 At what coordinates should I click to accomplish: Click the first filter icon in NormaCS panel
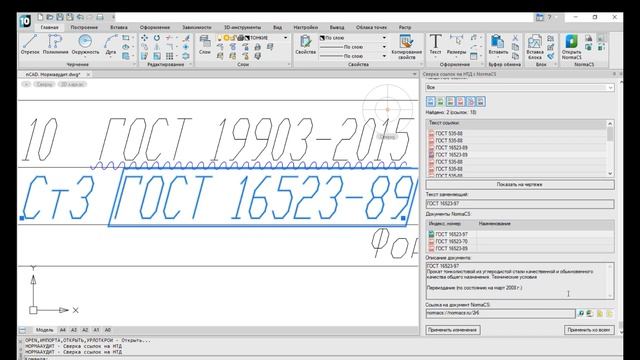point(431,102)
